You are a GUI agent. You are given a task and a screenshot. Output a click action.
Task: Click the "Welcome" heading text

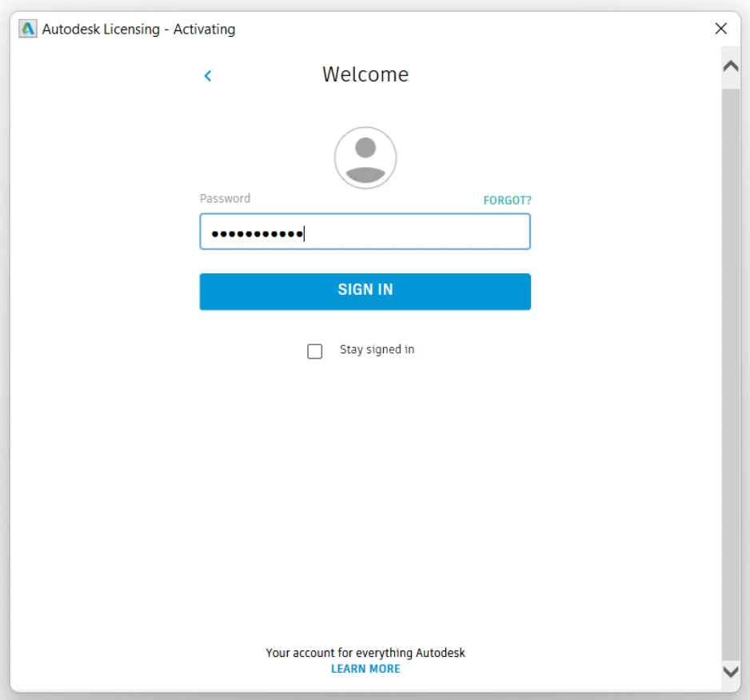[365, 74]
